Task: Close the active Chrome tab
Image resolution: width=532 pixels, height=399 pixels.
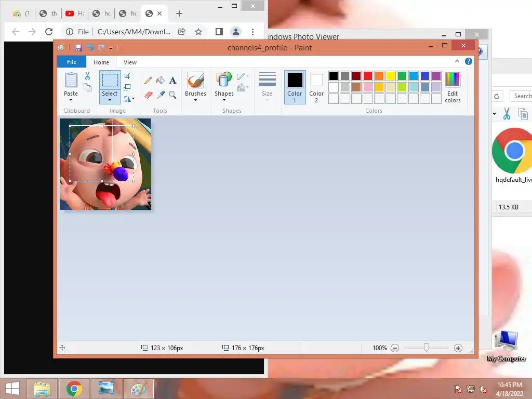Action: tap(160, 14)
